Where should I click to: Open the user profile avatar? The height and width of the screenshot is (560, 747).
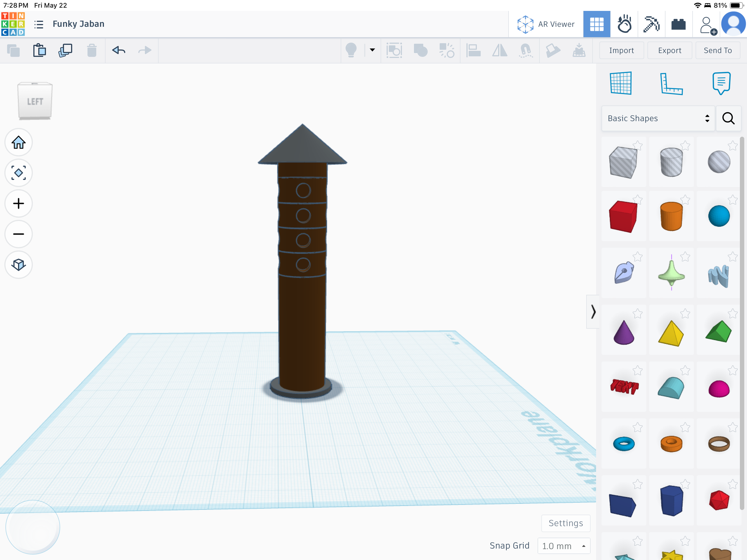tap(733, 24)
